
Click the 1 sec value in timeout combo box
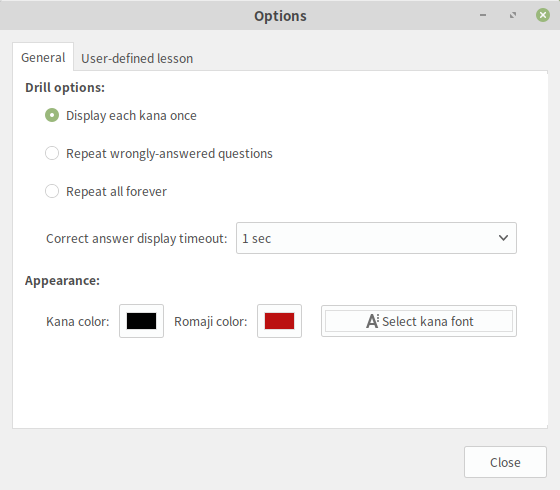(x=256, y=239)
